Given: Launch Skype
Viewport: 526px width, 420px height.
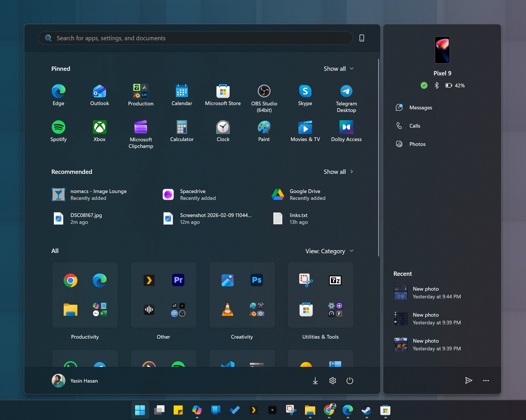Looking at the screenshot, I should [305, 95].
